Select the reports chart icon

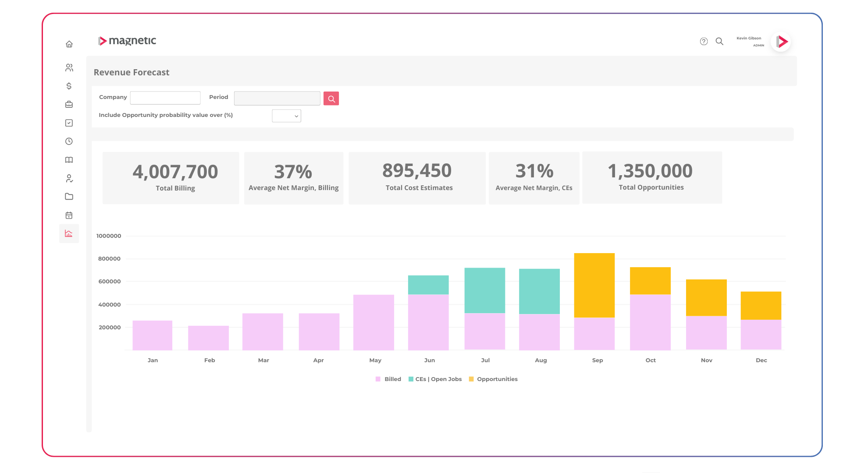tap(69, 234)
